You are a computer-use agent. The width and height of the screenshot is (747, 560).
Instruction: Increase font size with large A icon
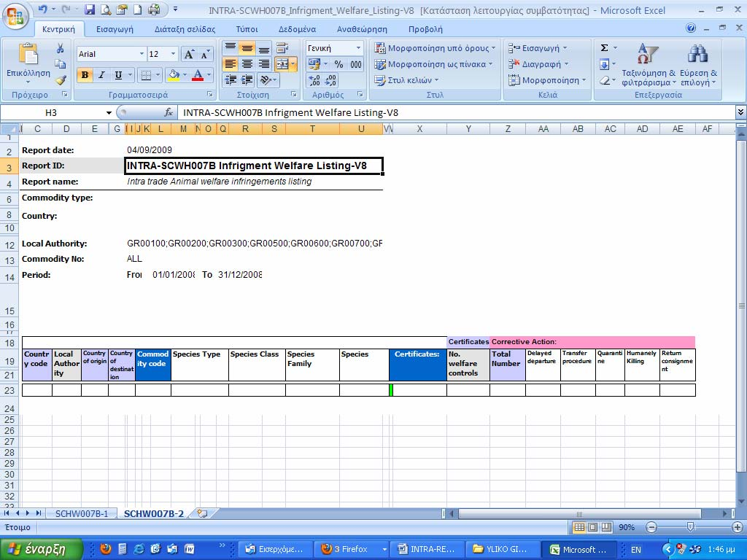pyautogui.click(x=189, y=54)
